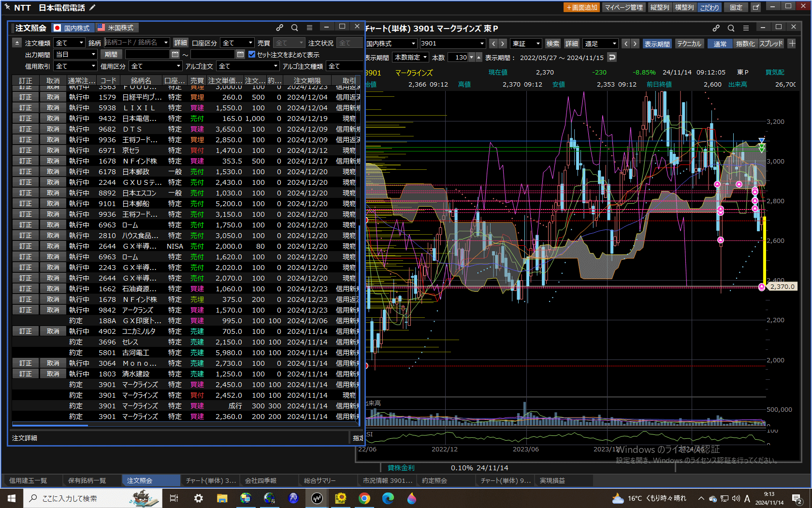Toggle スプレッド chart mode
The width and height of the screenshot is (812, 508).
771,44
